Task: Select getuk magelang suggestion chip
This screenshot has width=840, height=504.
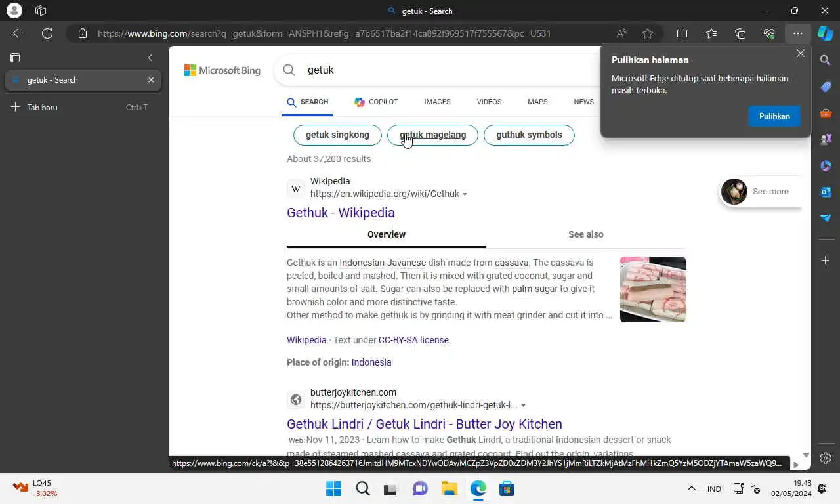Action: [x=432, y=135]
